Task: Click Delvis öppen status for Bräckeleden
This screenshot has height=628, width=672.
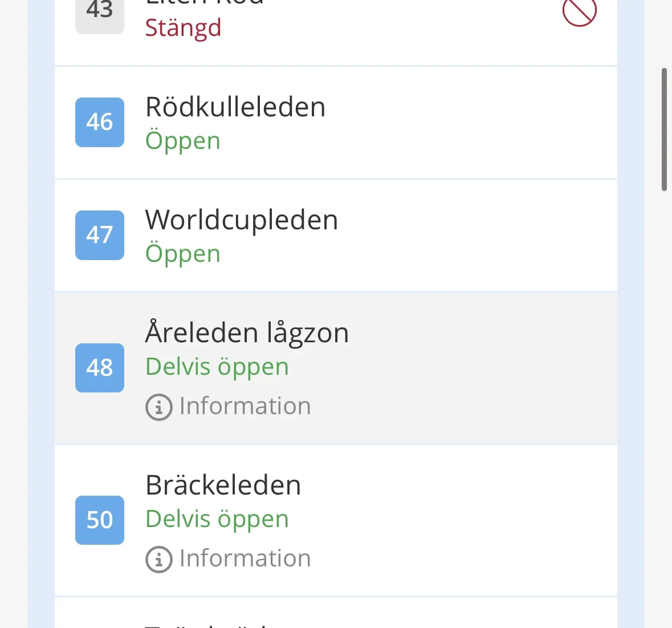Action: (x=217, y=519)
